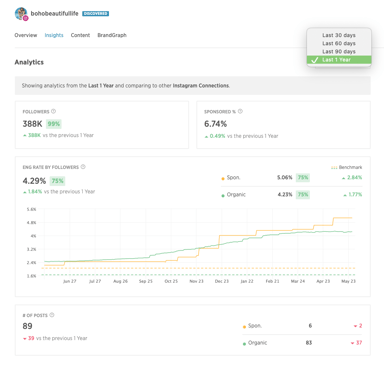The width and height of the screenshot is (384, 366).
Task: Click the 0.49% vs previous year text
Action: point(241,136)
